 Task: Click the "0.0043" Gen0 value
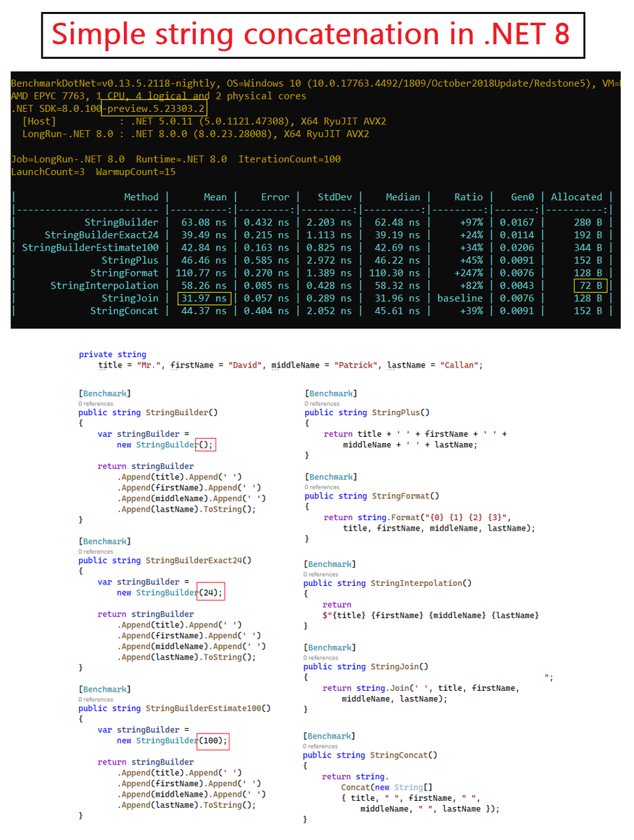(x=516, y=285)
